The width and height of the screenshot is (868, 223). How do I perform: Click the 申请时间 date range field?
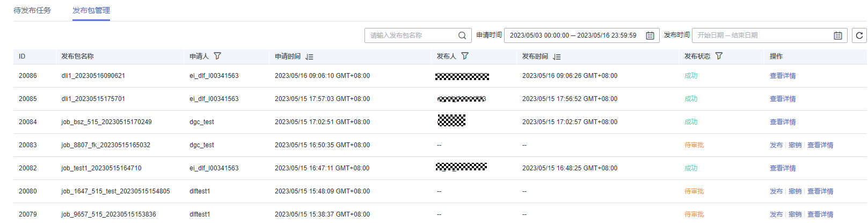tap(573, 35)
